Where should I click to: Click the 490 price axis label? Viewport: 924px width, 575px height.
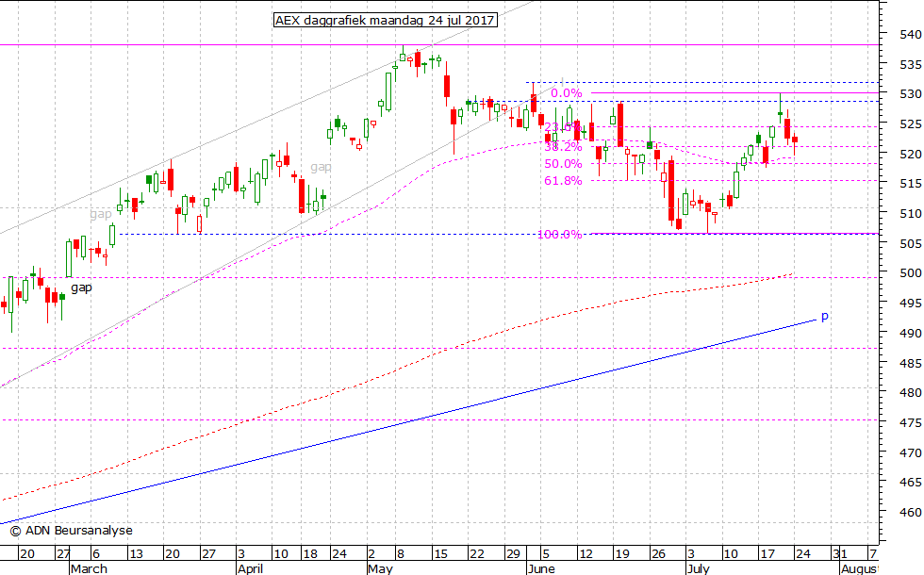911,333
